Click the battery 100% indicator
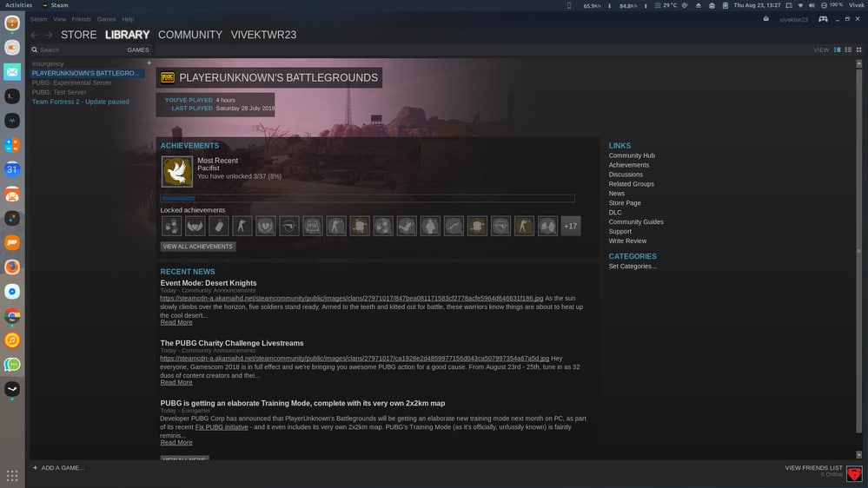 (832, 5)
